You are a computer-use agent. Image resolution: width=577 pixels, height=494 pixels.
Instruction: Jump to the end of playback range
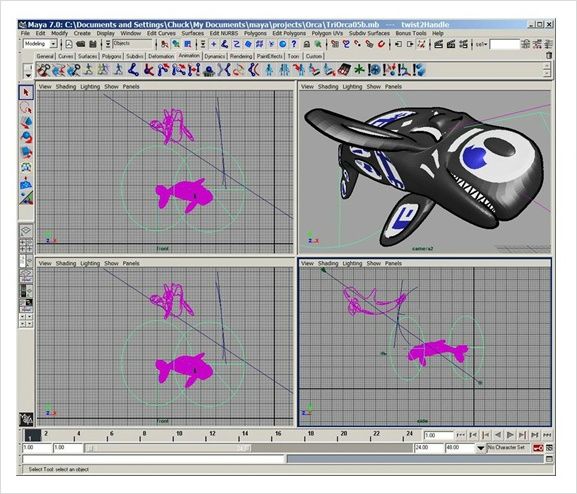547,435
